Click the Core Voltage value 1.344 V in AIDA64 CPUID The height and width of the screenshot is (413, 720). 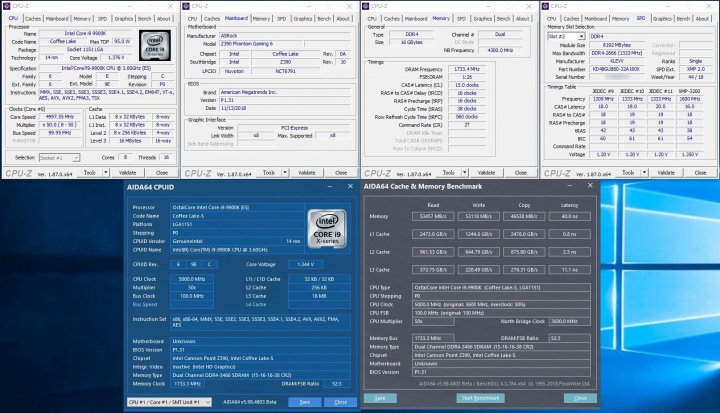pyautogui.click(x=305, y=264)
